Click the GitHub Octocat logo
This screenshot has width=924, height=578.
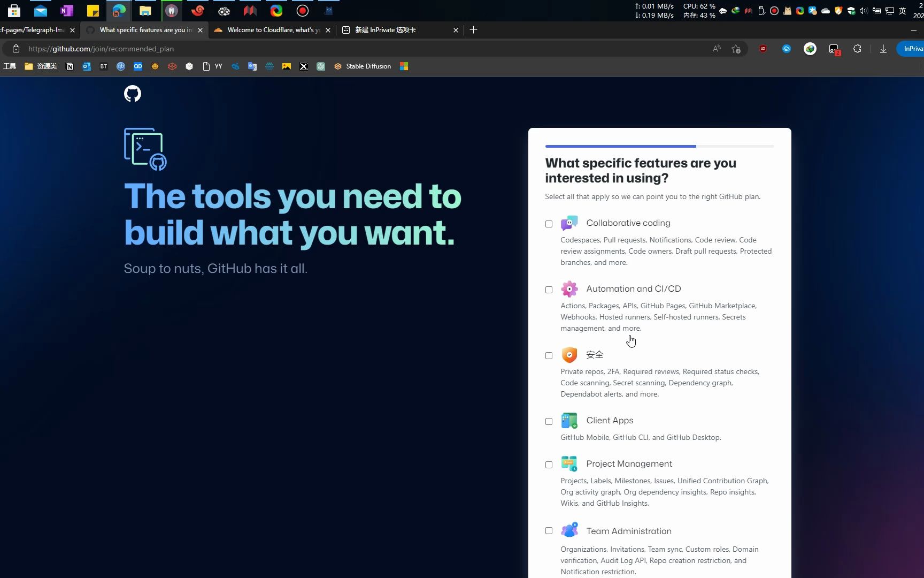click(133, 94)
